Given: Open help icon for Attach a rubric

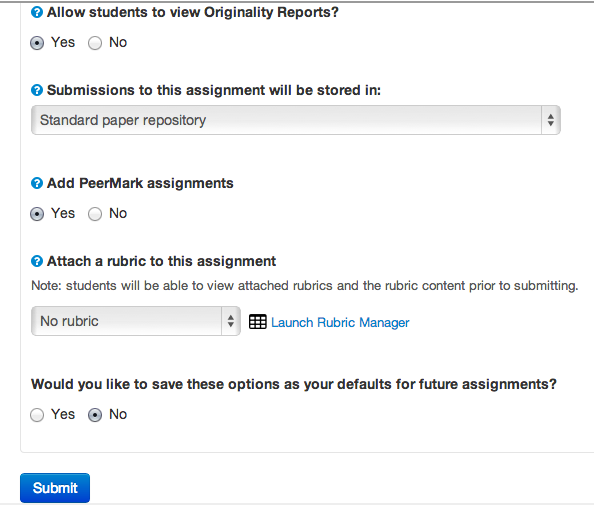Looking at the screenshot, I should (37, 261).
